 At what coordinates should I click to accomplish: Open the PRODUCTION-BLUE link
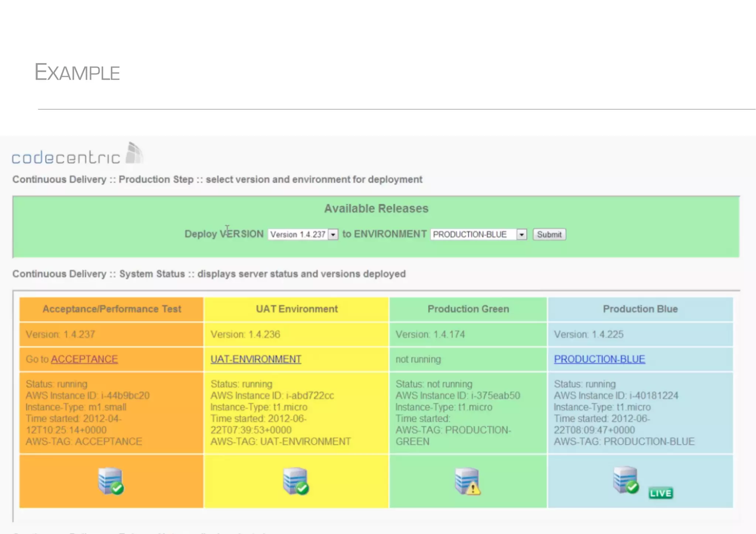coord(599,359)
